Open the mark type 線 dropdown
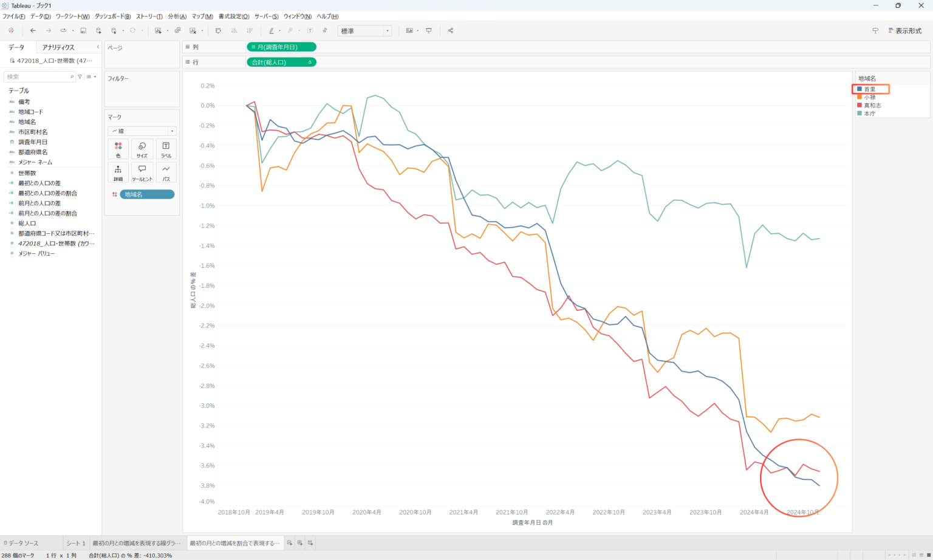Image resolution: width=933 pixels, height=560 pixels. [142, 131]
